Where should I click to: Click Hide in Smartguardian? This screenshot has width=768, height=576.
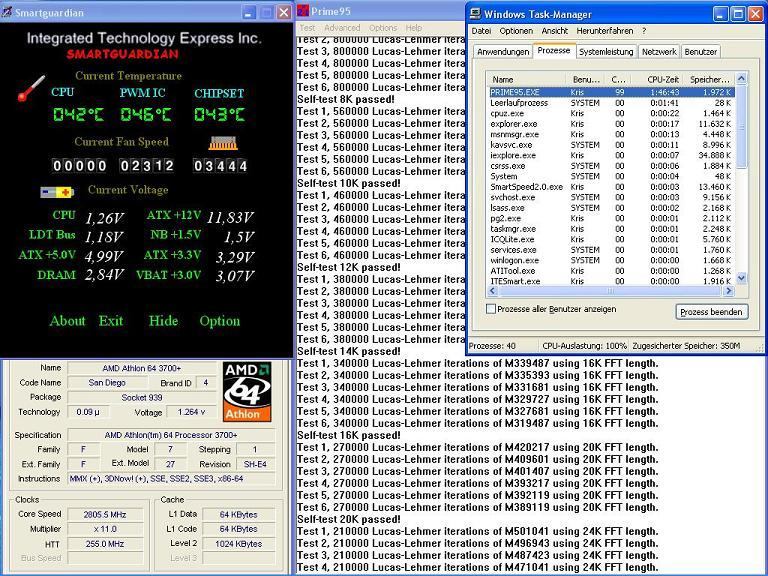point(163,321)
